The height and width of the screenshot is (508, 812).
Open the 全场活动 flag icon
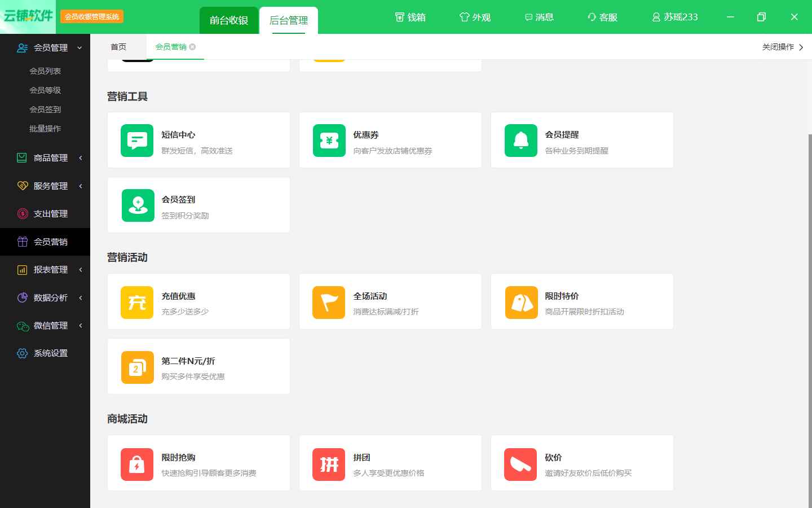pos(329,303)
